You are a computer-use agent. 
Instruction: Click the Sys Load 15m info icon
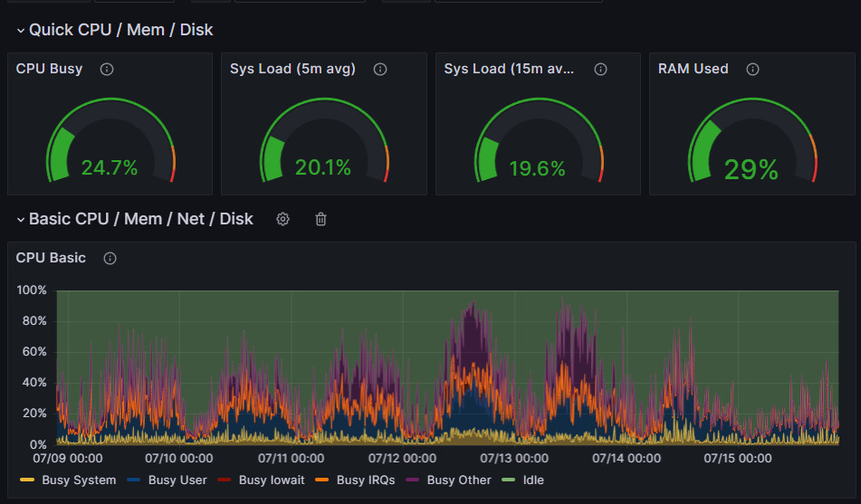[x=601, y=69]
